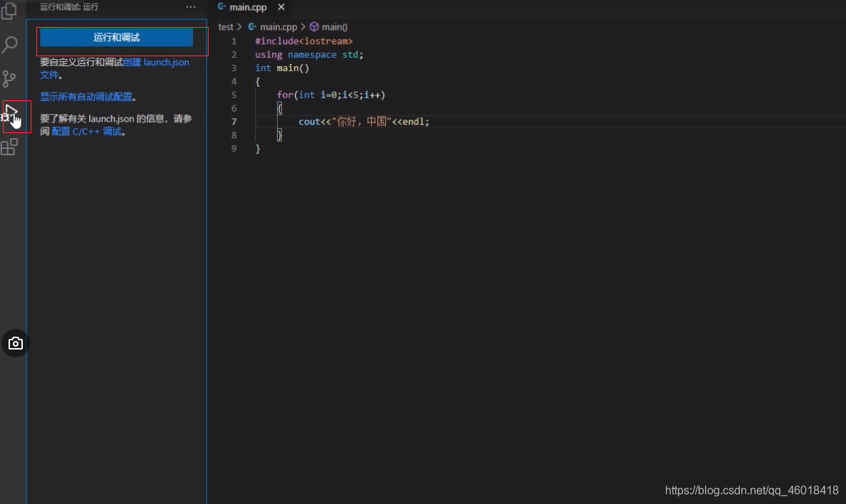This screenshot has width=846, height=504.
Task: Open the Run and Debug activity icon
Action: click(x=11, y=115)
